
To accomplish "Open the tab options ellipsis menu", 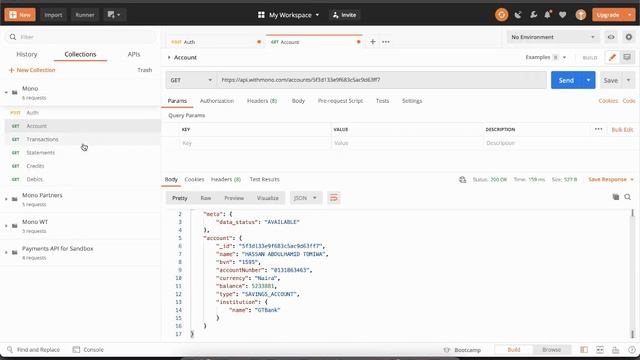I will (x=386, y=42).
